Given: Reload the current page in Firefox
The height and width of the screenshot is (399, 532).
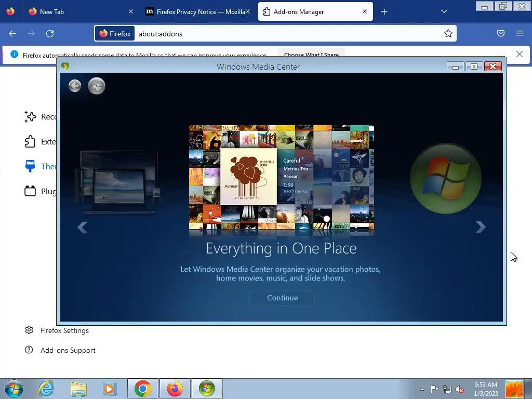Looking at the screenshot, I should (x=50, y=34).
